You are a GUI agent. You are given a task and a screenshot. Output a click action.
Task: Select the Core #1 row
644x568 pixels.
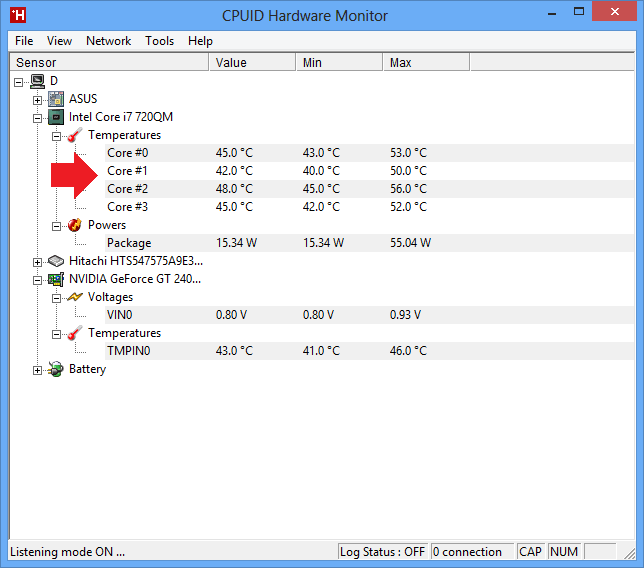[370, 171]
